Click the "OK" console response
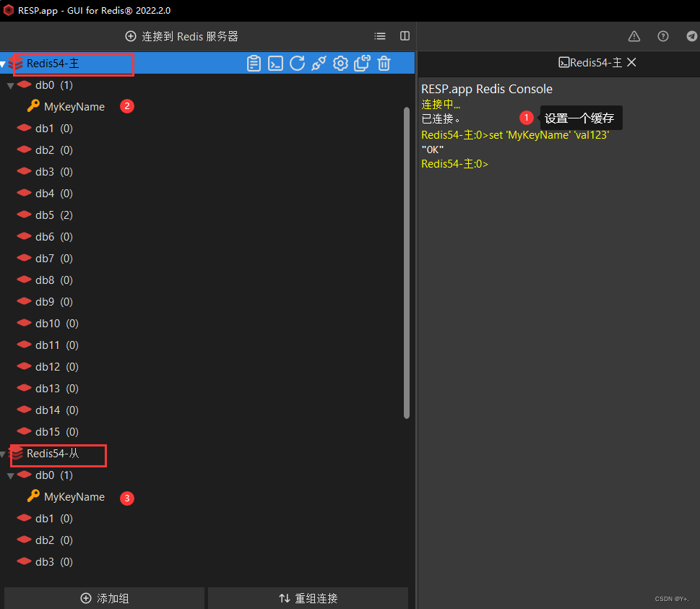700x609 pixels. pos(433,150)
